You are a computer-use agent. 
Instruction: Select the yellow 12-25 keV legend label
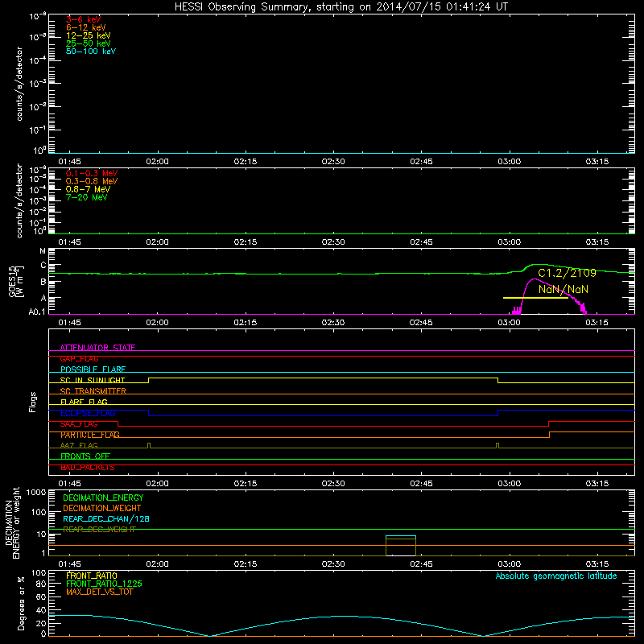click(x=88, y=35)
